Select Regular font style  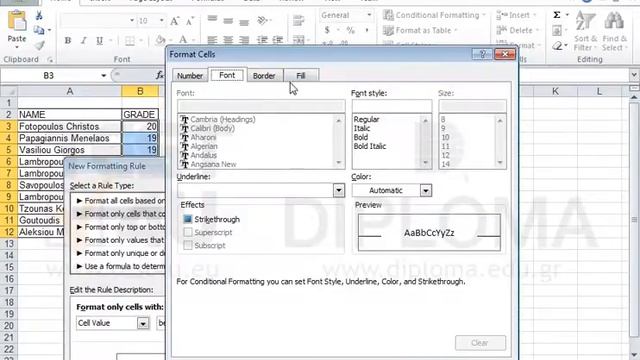366,119
